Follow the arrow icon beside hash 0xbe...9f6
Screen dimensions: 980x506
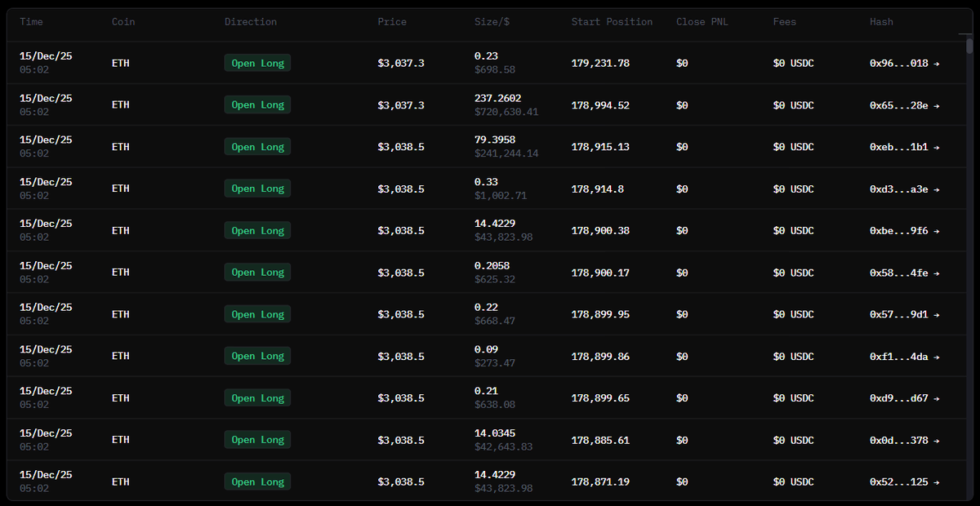tap(936, 231)
